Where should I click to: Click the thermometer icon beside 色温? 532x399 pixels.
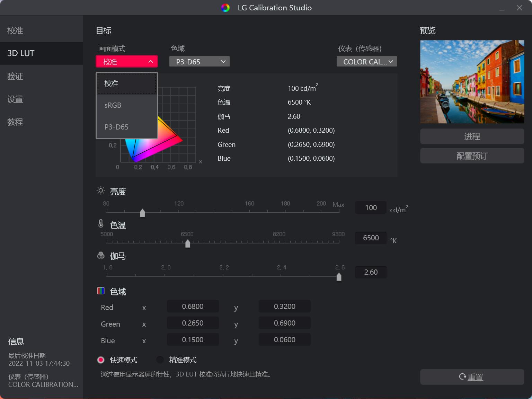click(x=100, y=224)
